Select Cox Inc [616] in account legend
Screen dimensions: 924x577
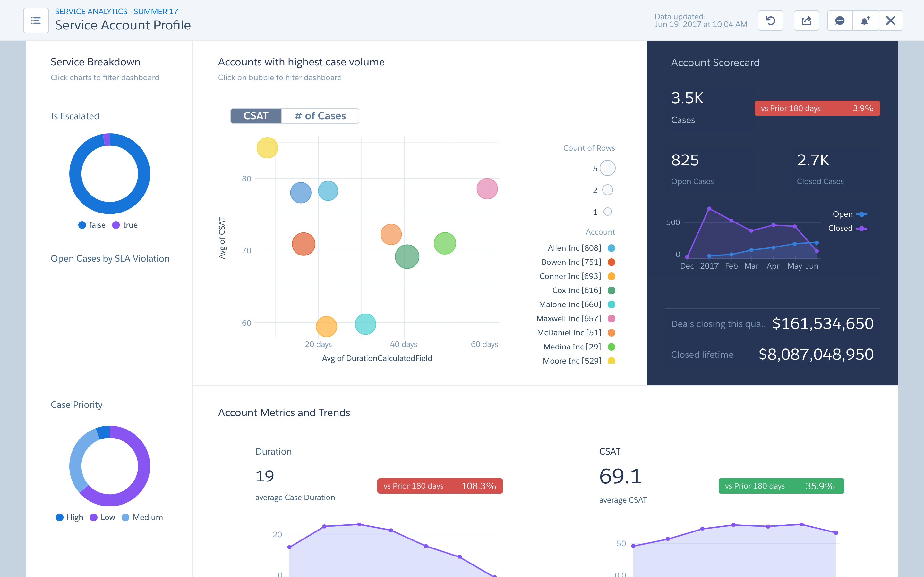pyautogui.click(x=576, y=290)
